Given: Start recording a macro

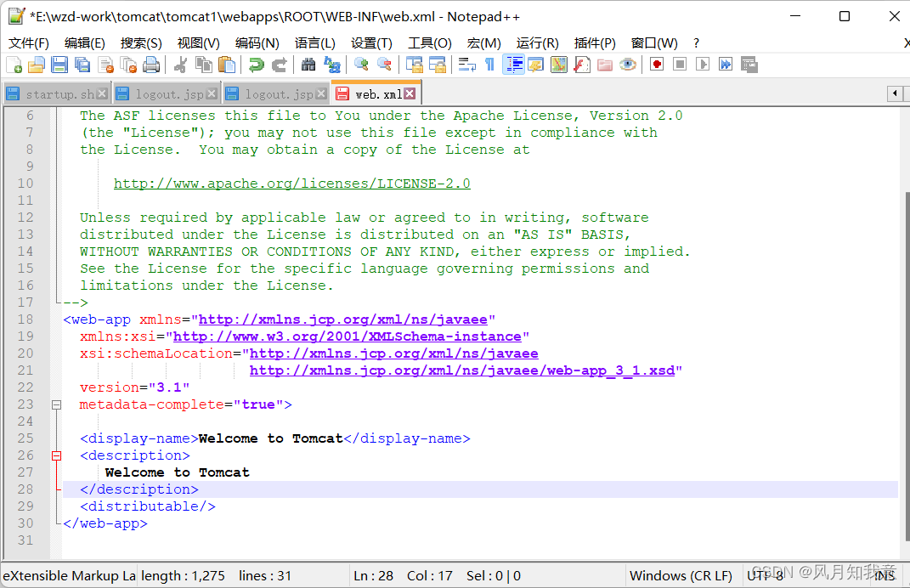Looking at the screenshot, I should point(657,65).
